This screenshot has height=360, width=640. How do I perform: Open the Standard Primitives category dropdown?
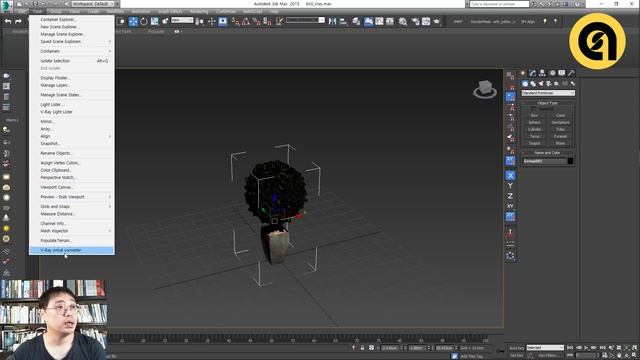pyautogui.click(x=548, y=93)
